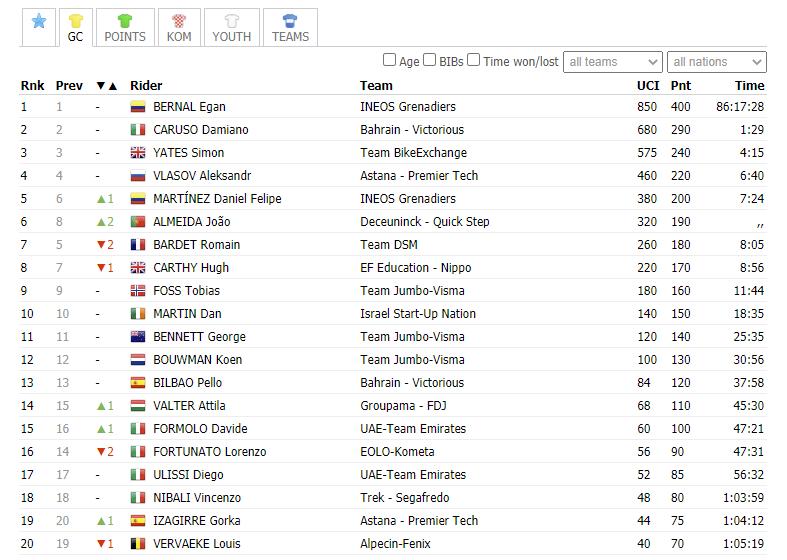Open the Team BikeExchange team page
The width and height of the screenshot is (787, 560).
(414, 153)
